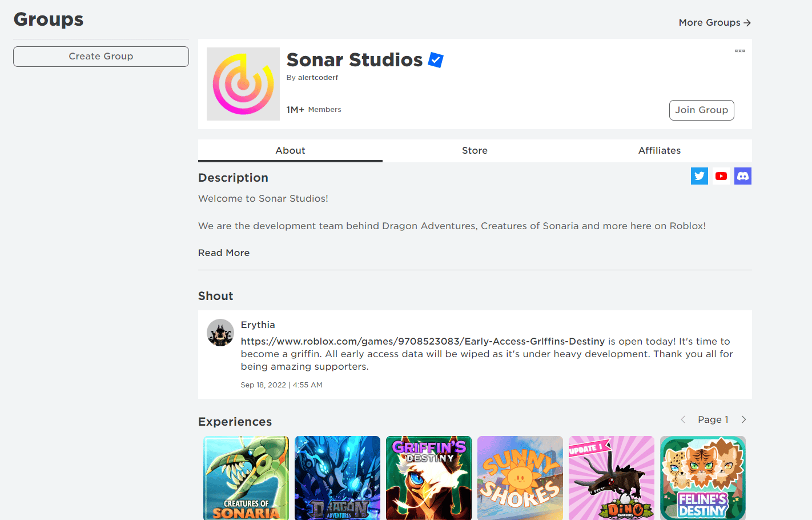Open Erythia's avatar in the shout
The width and height of the screenshot is (812, 520).
tap(220, 333)
